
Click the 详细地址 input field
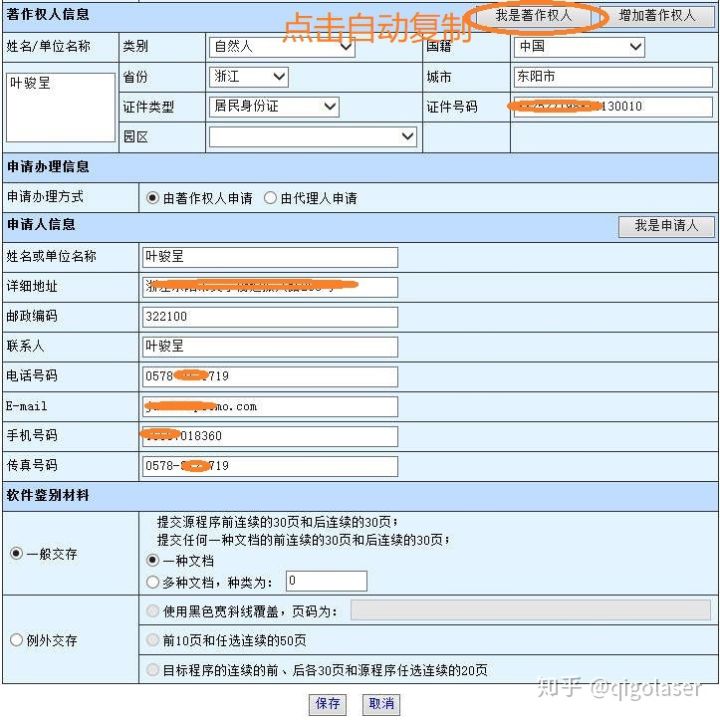click(270, 287)
